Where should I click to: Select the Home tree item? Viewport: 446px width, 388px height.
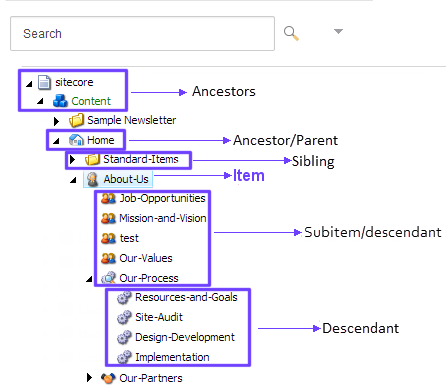(101, 140)
